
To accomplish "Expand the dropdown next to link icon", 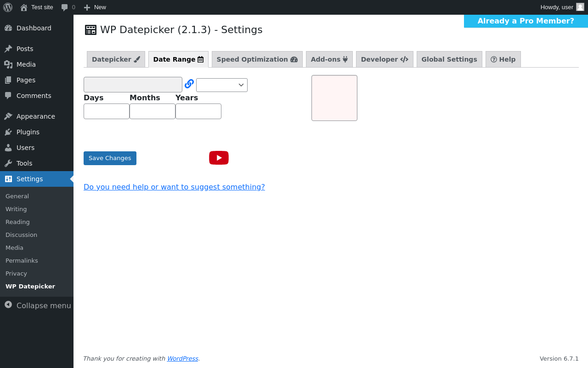I will [222, 85].
